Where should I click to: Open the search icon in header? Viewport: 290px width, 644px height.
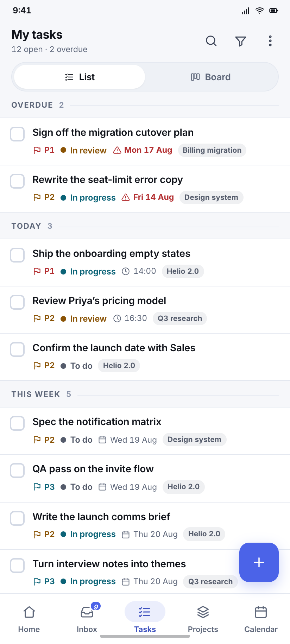coord(211,41)
